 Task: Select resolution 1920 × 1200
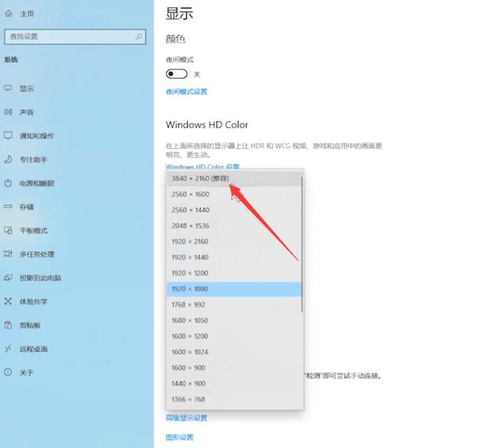pyautogui.click(x=234, y=273)
